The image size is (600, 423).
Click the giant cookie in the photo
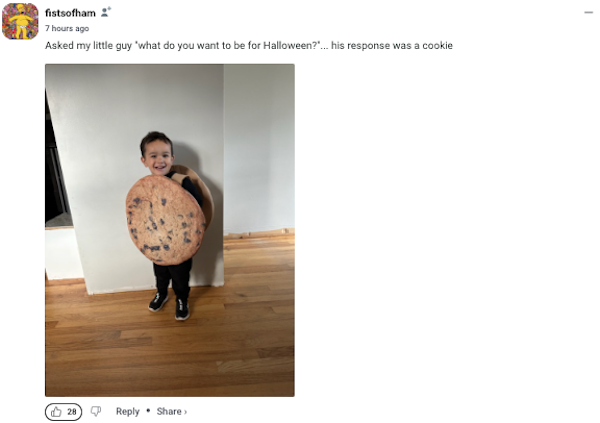point(165,220)
